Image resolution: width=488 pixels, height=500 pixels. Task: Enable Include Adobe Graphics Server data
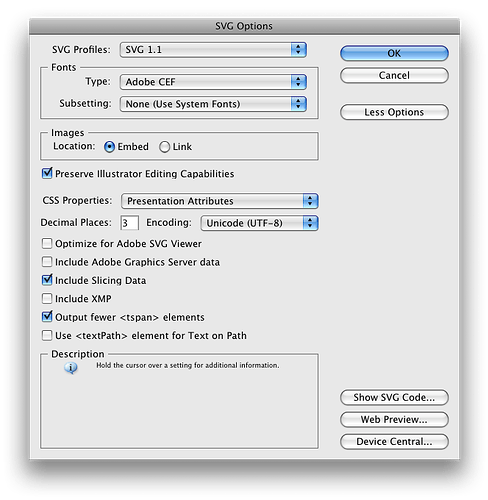pos(47,262)
